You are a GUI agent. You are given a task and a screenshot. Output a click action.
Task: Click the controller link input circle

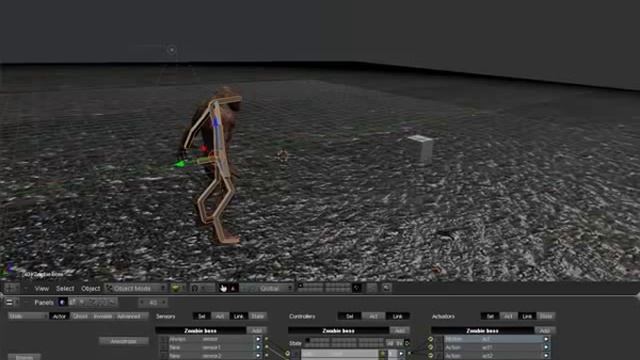[x=287, y=353]
